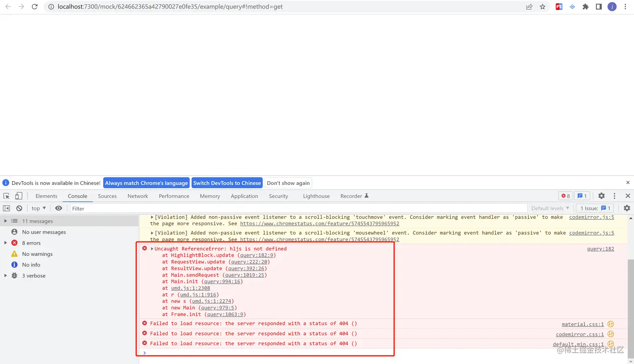The height and width of the screenshot is (364, 634).
Task: Switch to the Memory tab
Action: tap(210, 196)
